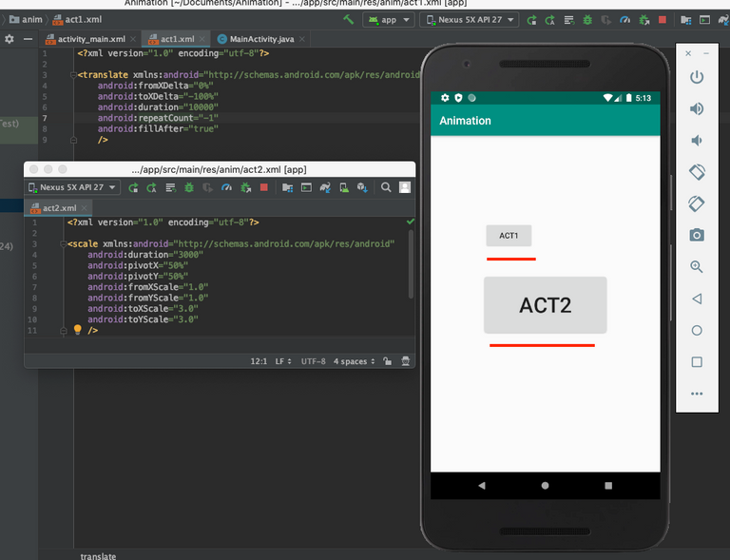Image resolution: width=730 pixels, height=560 pixels.
Task: Click the Make Project hammer icon
Action: (348, 20)
